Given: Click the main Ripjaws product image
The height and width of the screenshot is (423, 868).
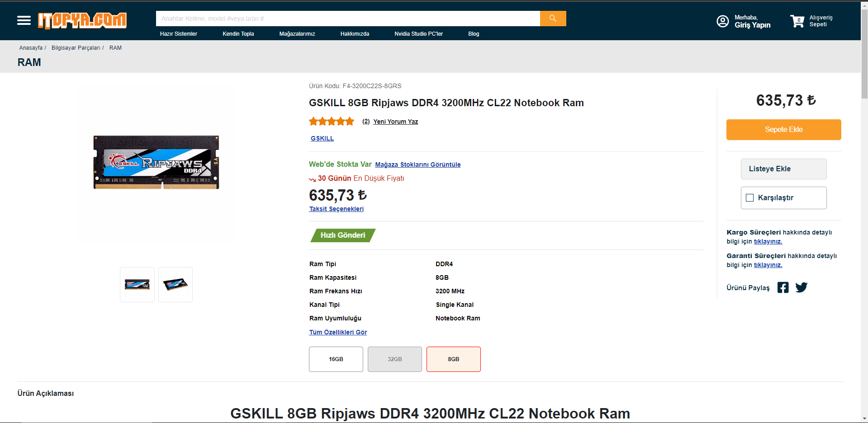Looking at the screenshot, I should tap(156, 162).
